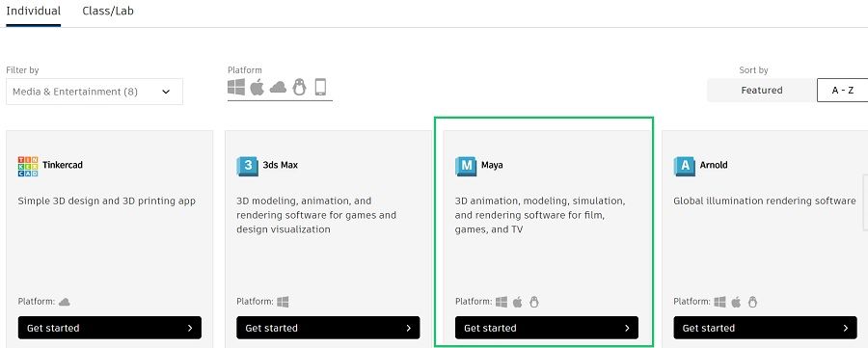
Task: Click the 3ds Max product name
Action: coord(280,165)
